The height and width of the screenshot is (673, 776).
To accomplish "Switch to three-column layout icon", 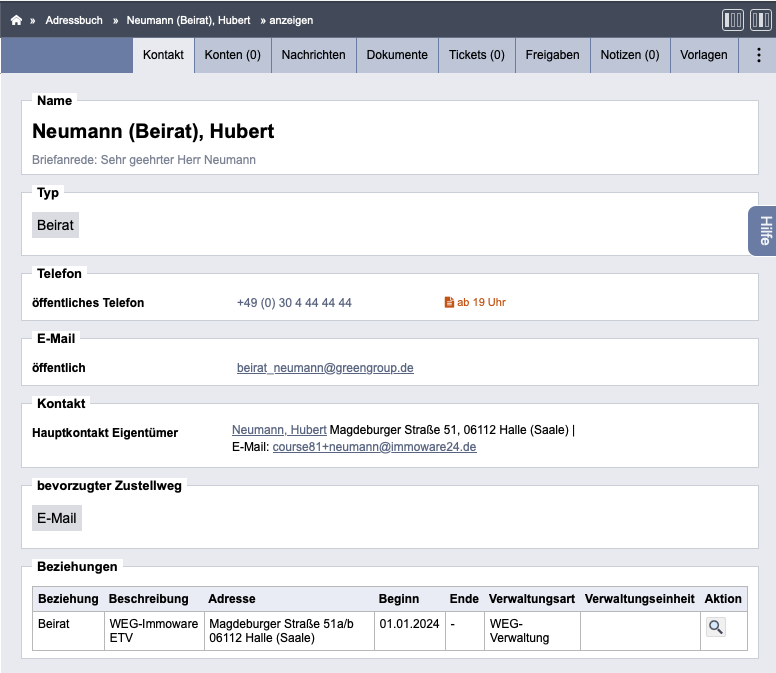I will [732, 20].
